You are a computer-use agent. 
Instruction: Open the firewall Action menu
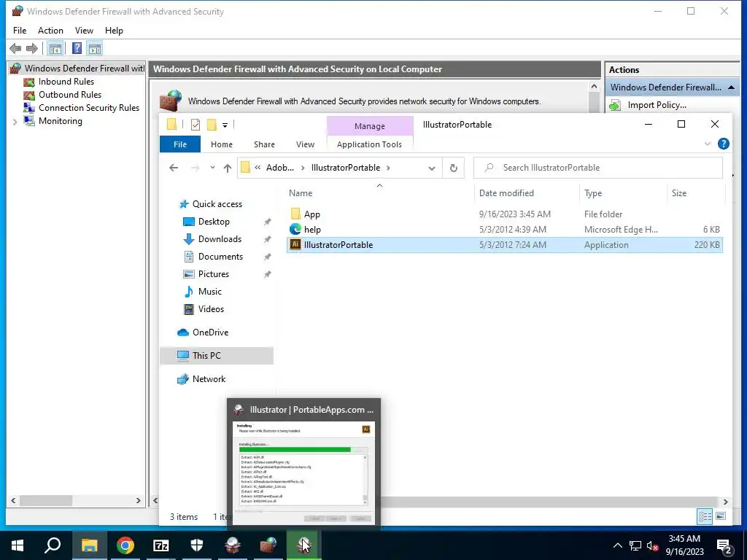coord(50,31)
